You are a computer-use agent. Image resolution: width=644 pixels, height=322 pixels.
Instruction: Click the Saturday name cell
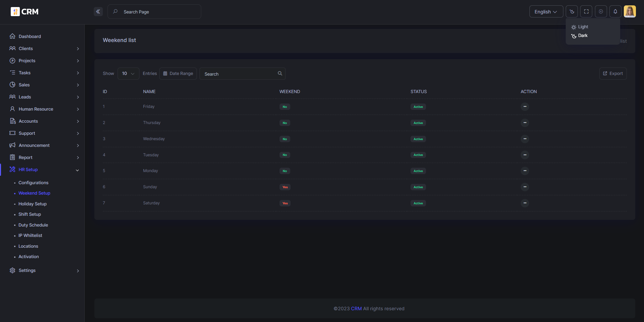coord(152,203)
